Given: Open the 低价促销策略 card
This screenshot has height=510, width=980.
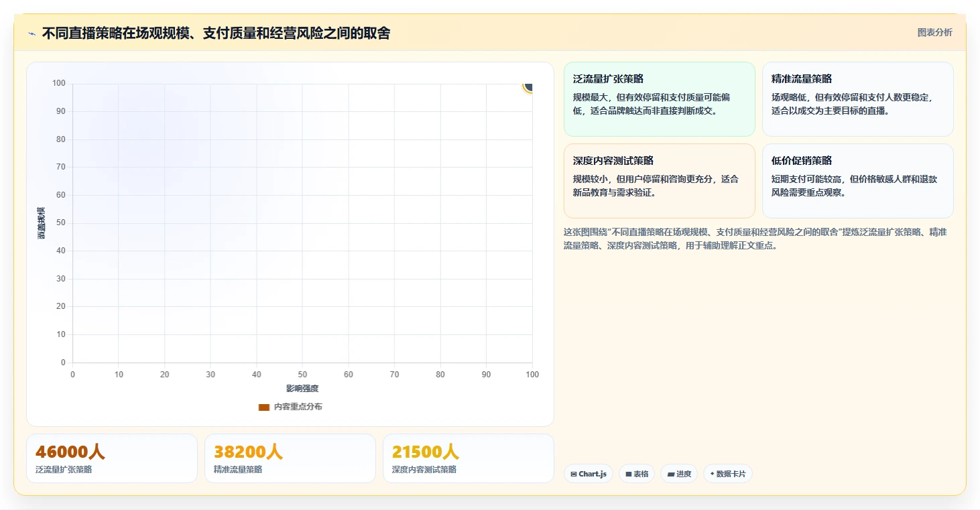Looking at the screenshot, I should (x=858, y=181).
